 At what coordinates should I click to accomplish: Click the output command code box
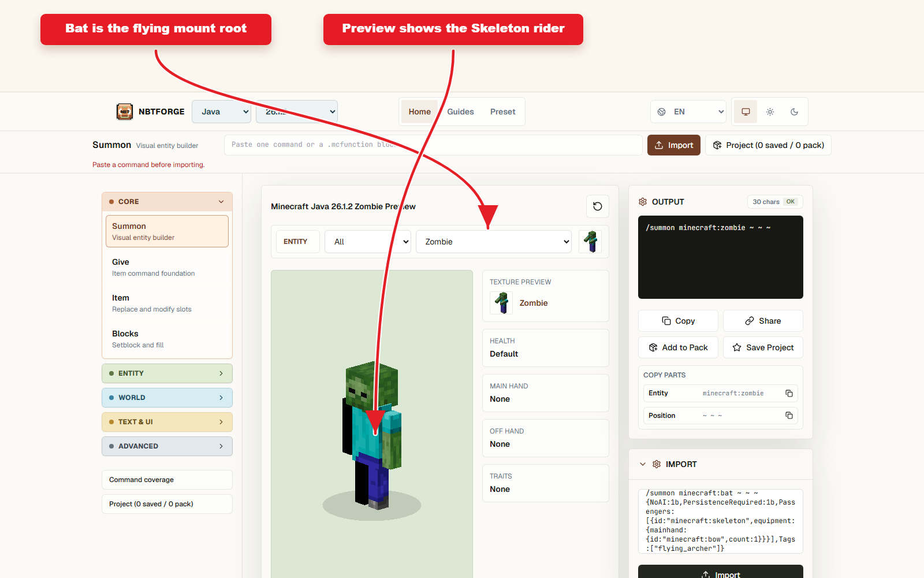(x=721, y=257)
